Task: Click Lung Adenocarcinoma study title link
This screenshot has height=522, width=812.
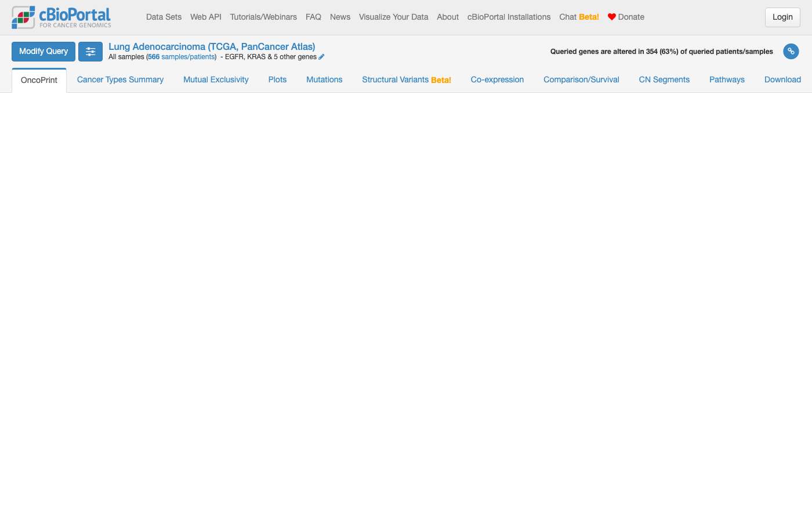Action: point(212,46)
